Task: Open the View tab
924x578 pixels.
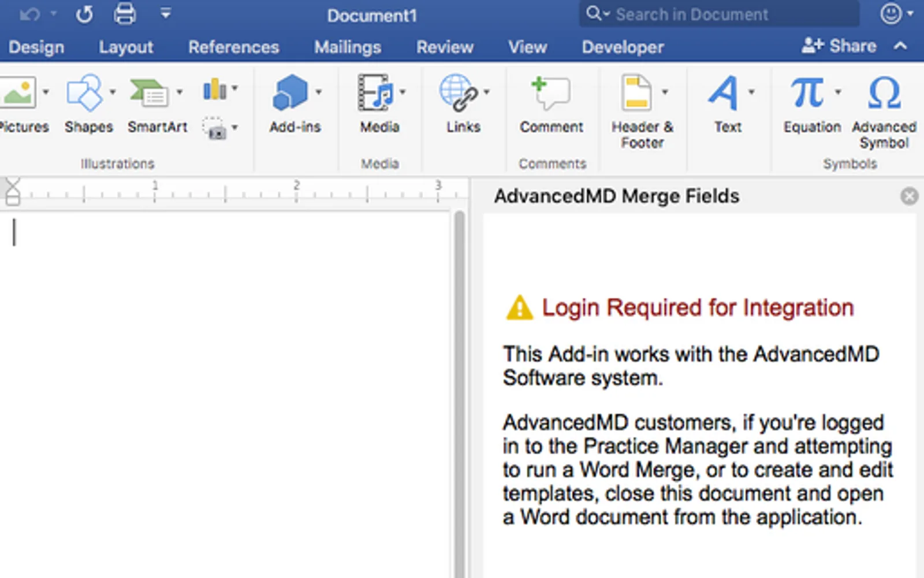Action: (527, 47)
